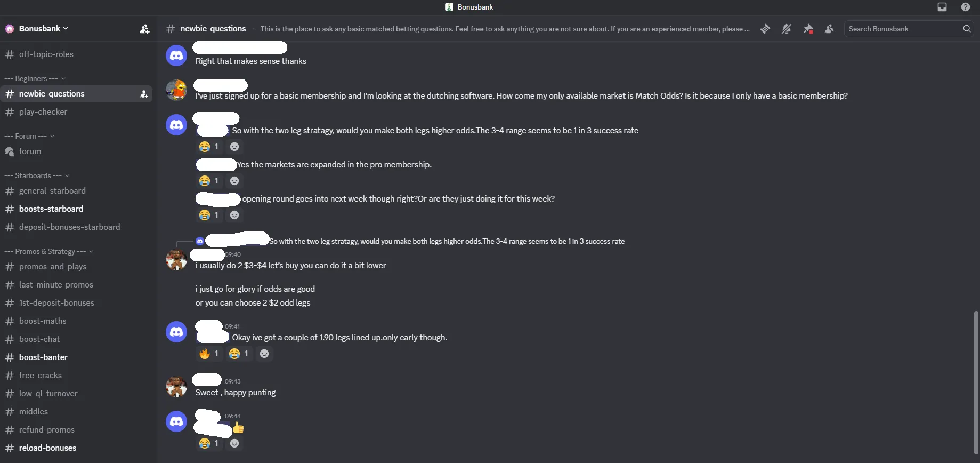Switch to the boost-maths channel
Screen dimensions: 980x463
pyautogui.click(x=43, y=321)
